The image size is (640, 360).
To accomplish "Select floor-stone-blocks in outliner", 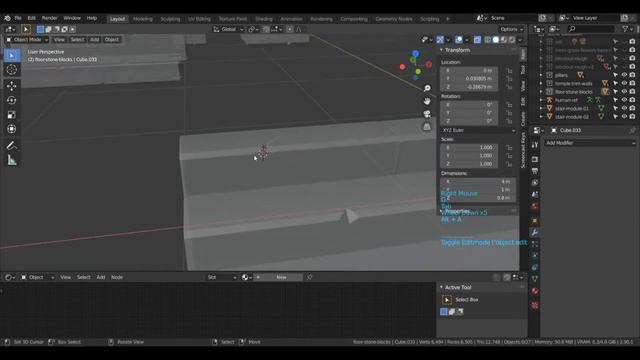I will (x=573, y=92).
